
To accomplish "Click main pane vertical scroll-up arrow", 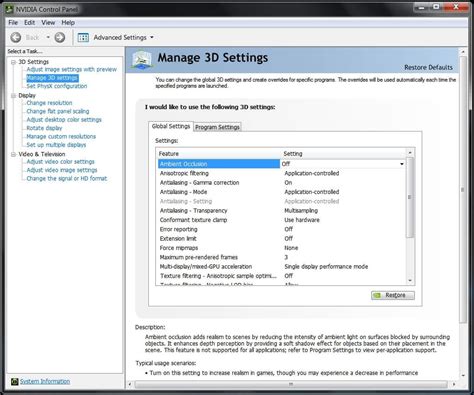I will (x=463, y=52).
